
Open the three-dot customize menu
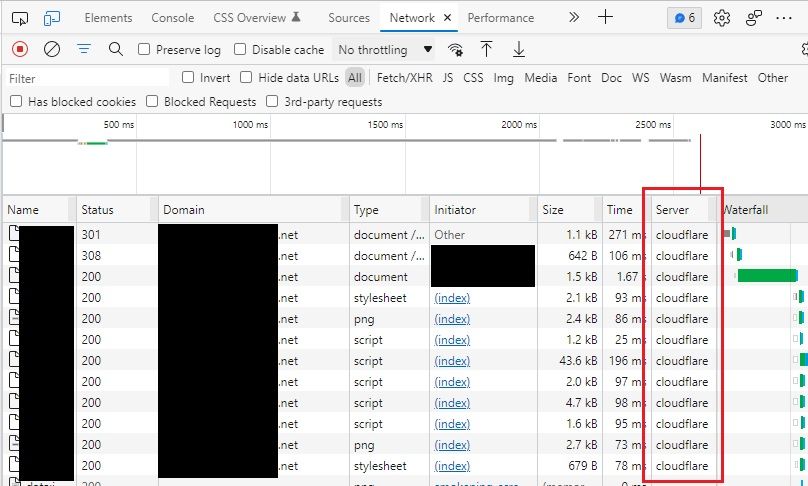pos(783,18)
